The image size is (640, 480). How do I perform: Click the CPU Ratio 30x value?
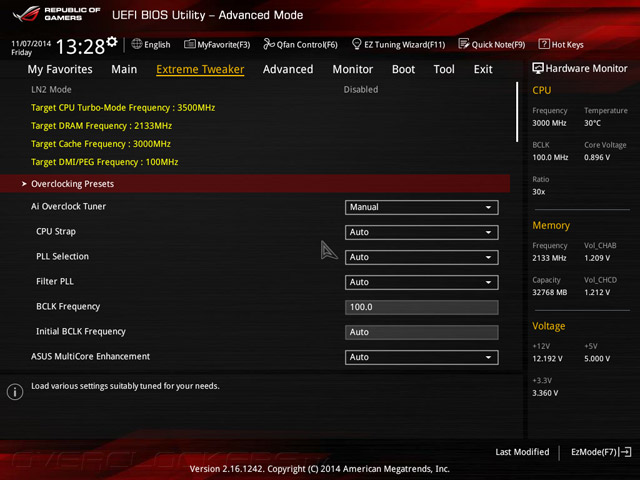(x=538, y=192)
